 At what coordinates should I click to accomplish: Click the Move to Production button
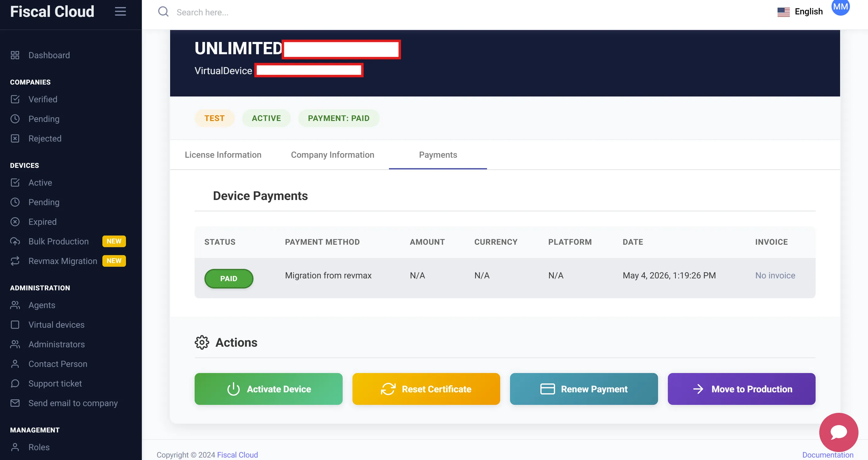[741, 389]
